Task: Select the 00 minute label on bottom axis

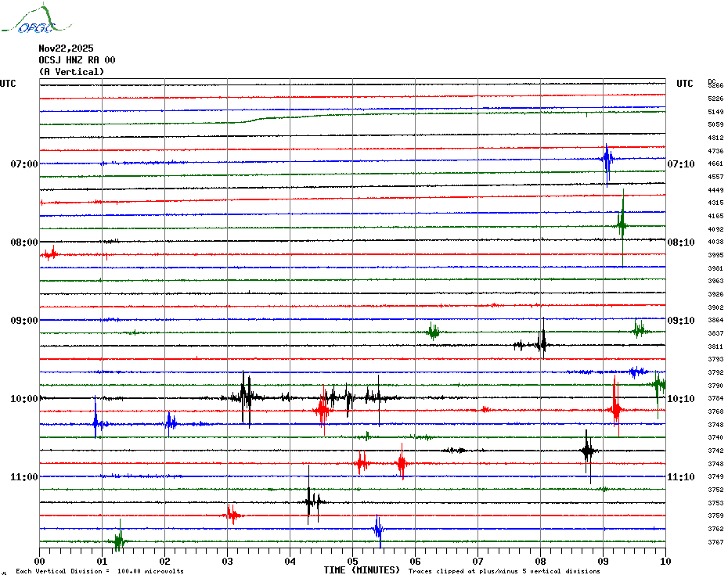Action: (40, 562)
